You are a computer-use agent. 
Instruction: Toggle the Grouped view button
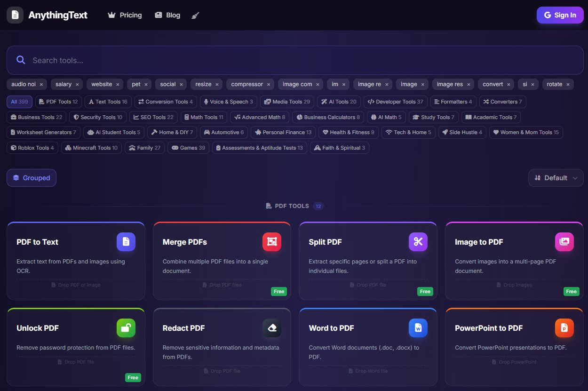32,178
